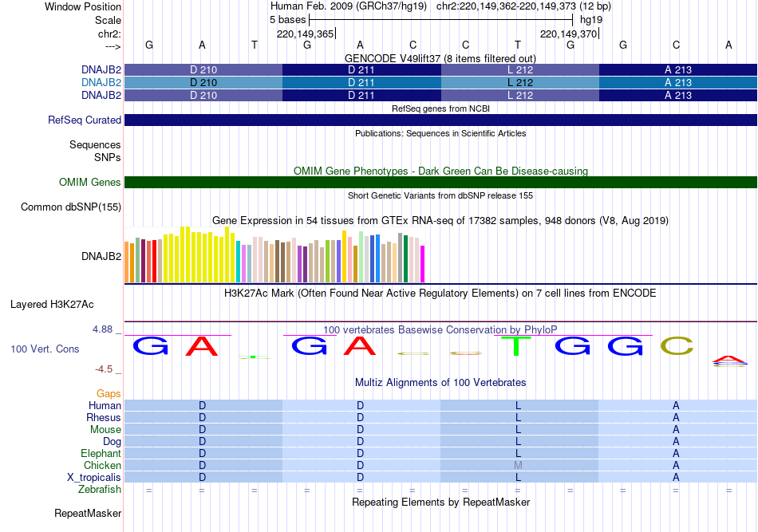The width and height of the screenshot is (758, 532).
Task: Click the chr2:220,149,362-220,149,373 (12 bp) position text
Action: [523, 6]
